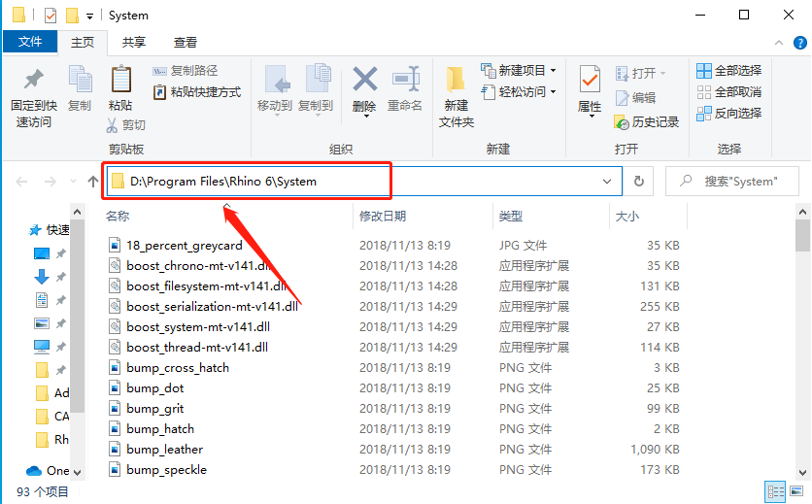Open the quick access toolbar dropdown arrow
812x504 pixels.
(x=89, y=17)
